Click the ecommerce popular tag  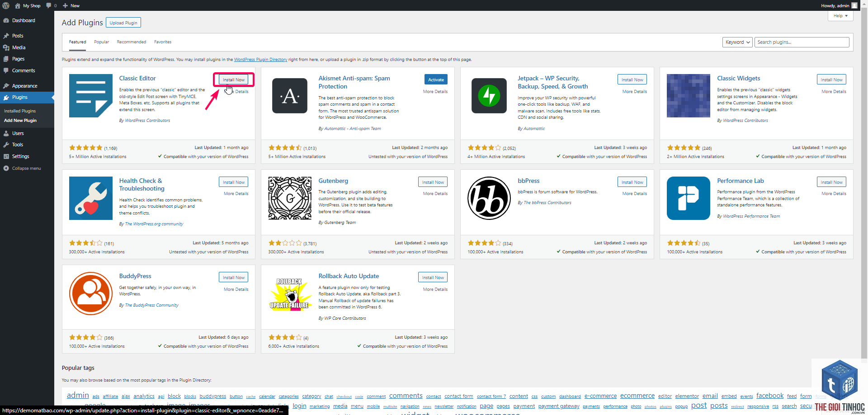(x=637, y=396)
